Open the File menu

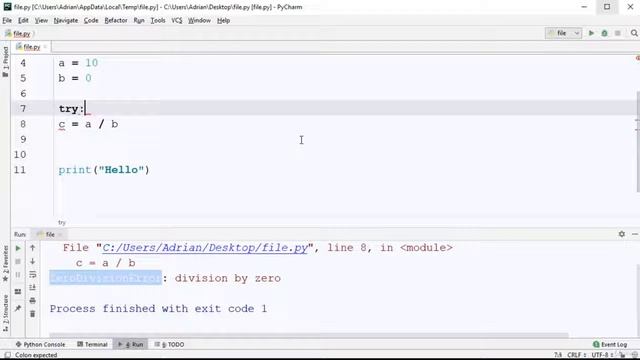click(7, 20)
